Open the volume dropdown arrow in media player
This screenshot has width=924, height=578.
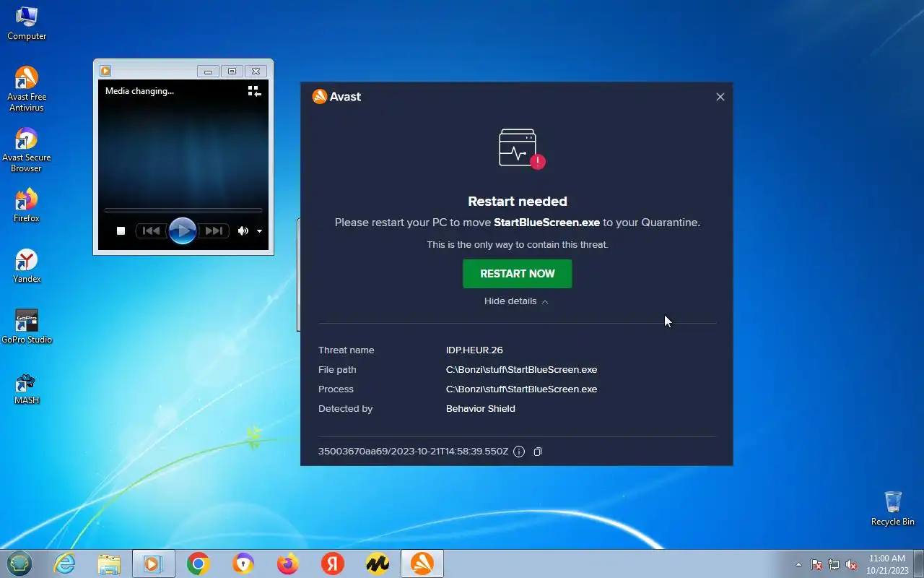point(259,232)
